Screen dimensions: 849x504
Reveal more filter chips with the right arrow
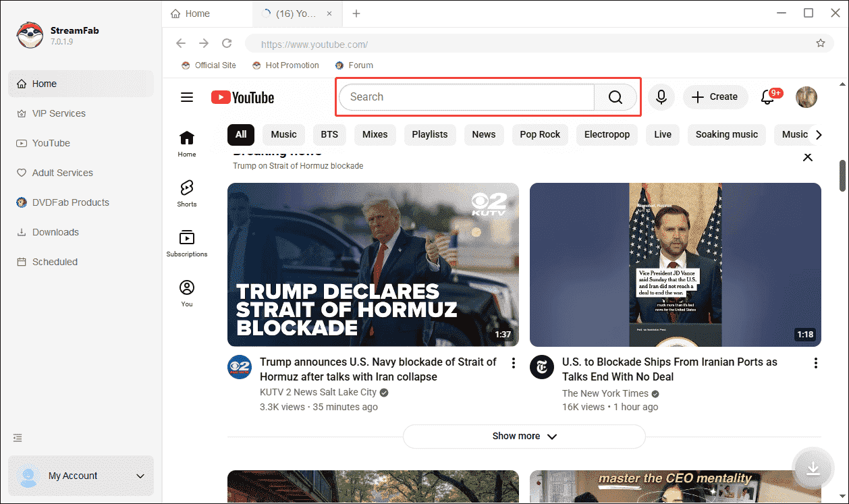pos(819,134)
